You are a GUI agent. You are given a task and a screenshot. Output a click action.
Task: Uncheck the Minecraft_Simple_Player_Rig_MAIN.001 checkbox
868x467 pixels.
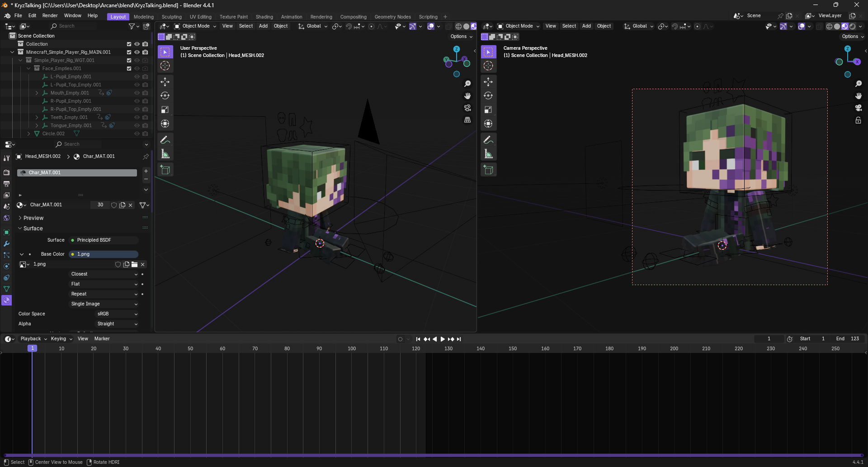[x=129, y=52]
